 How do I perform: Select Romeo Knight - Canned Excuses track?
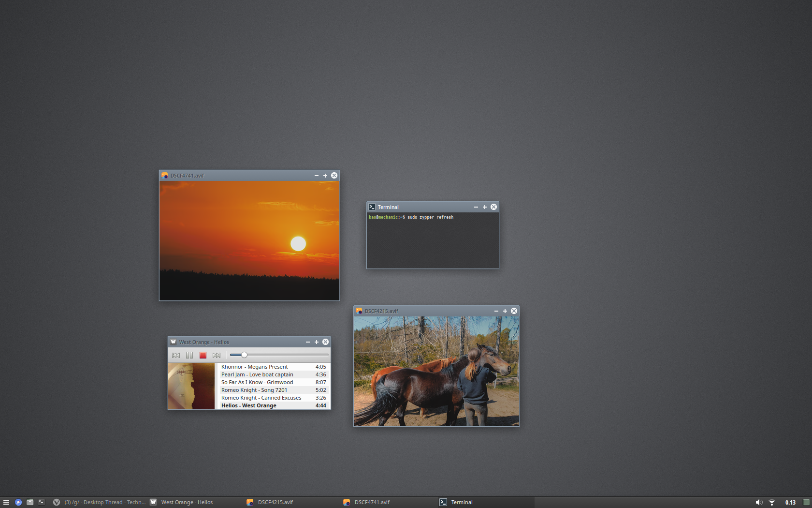(x=261, y=398)
